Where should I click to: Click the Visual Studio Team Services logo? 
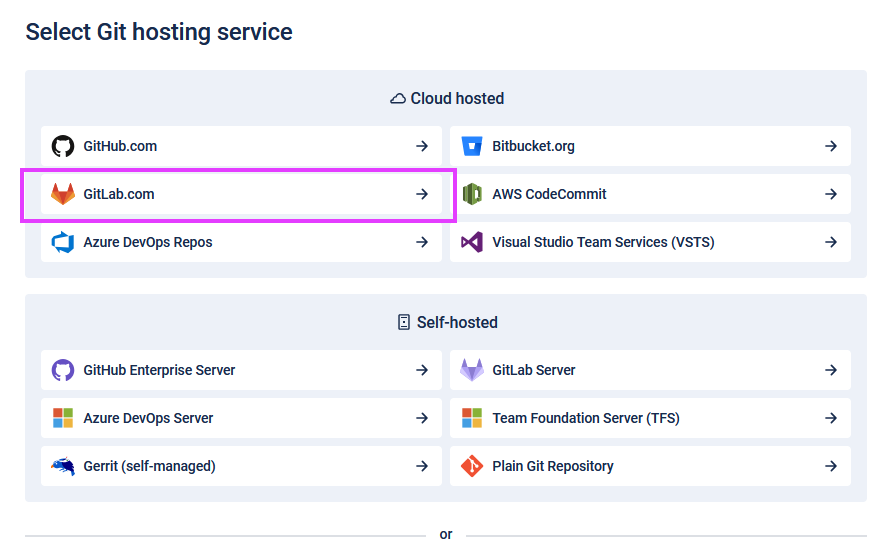472,242
